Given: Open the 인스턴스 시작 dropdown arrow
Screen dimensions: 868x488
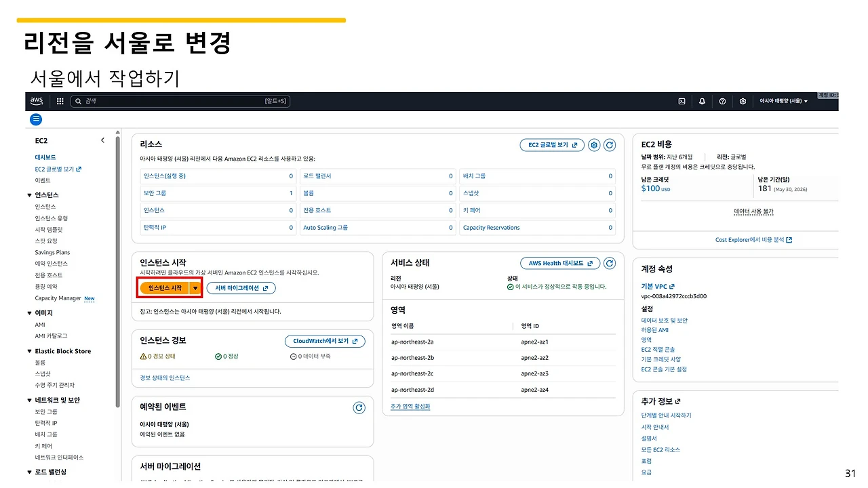Looking at the screenshot, I should click(195, 287).
